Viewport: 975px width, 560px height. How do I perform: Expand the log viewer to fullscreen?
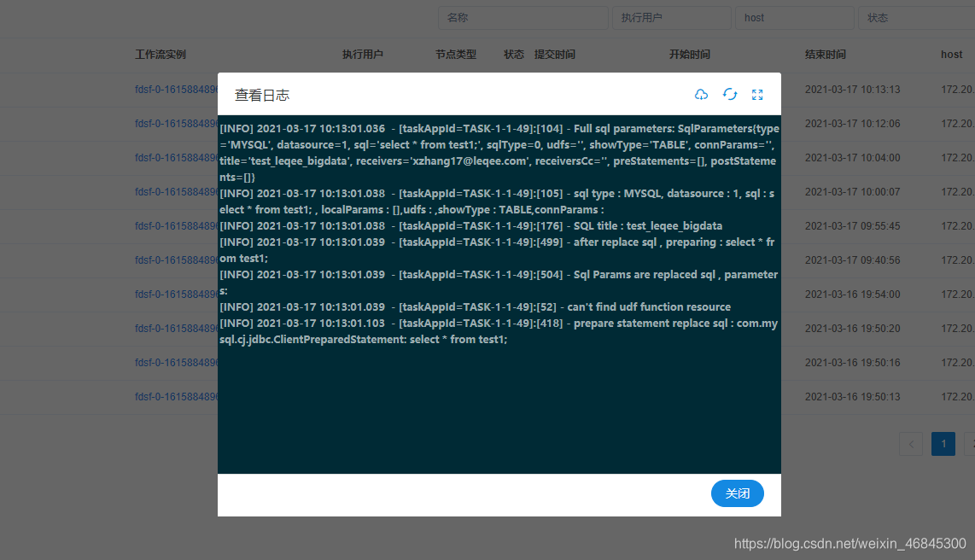(757, 95)
